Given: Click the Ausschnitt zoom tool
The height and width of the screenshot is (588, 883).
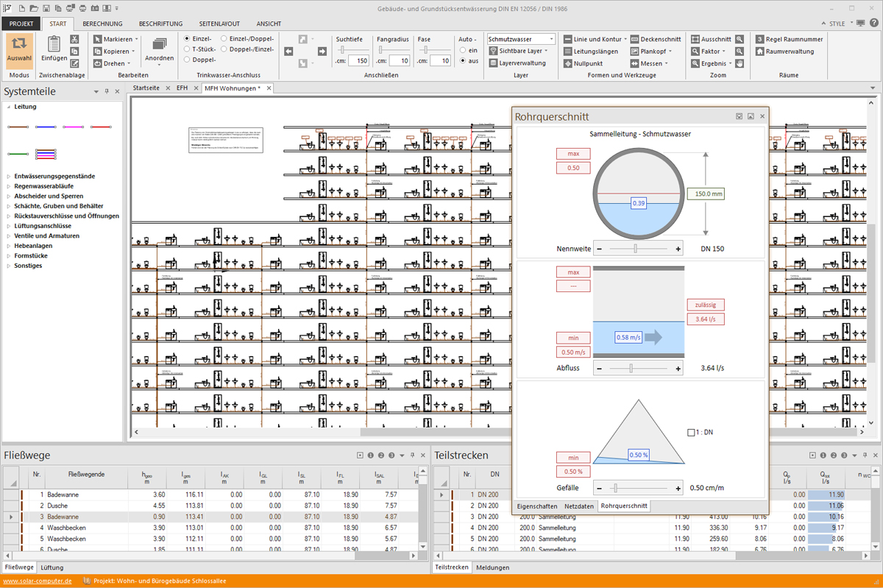Looking at the screenshot, I should click(x=711, y=39).
